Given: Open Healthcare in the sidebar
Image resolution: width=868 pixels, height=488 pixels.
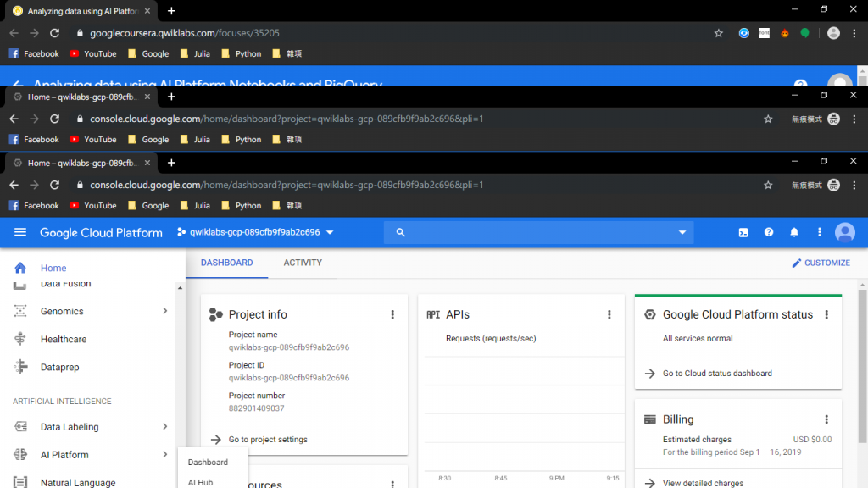Looking at the screenshot, I should point(63,339).
